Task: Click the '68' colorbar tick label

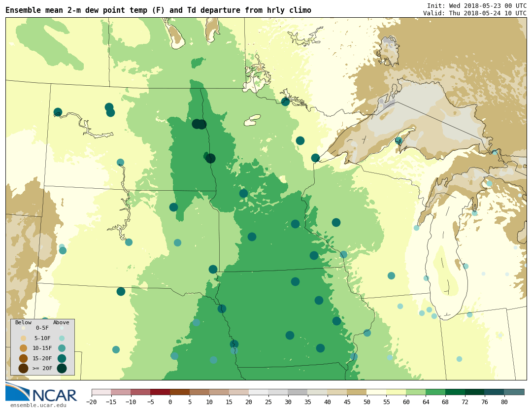Action: click(x=445, y=402)
